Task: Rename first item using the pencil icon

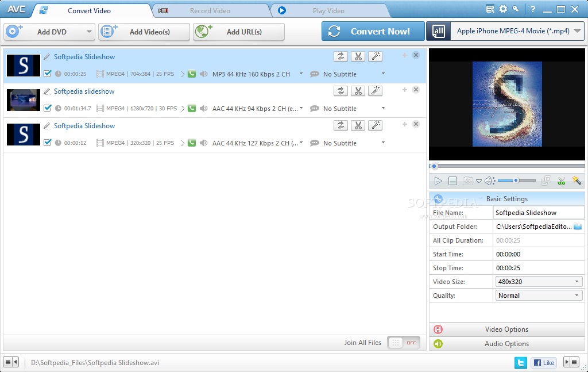Action: tap(47, 57)
